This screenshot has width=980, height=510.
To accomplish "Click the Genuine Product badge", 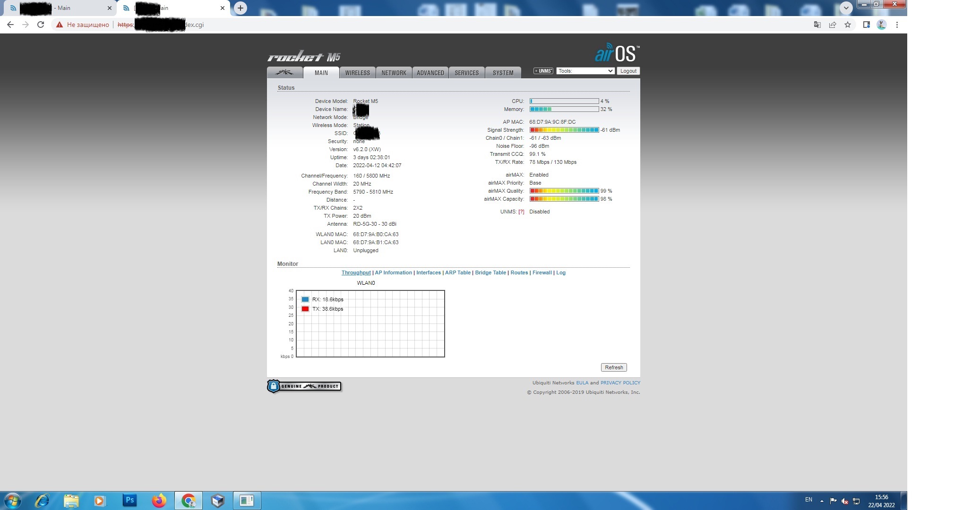I will coord(304,386).
